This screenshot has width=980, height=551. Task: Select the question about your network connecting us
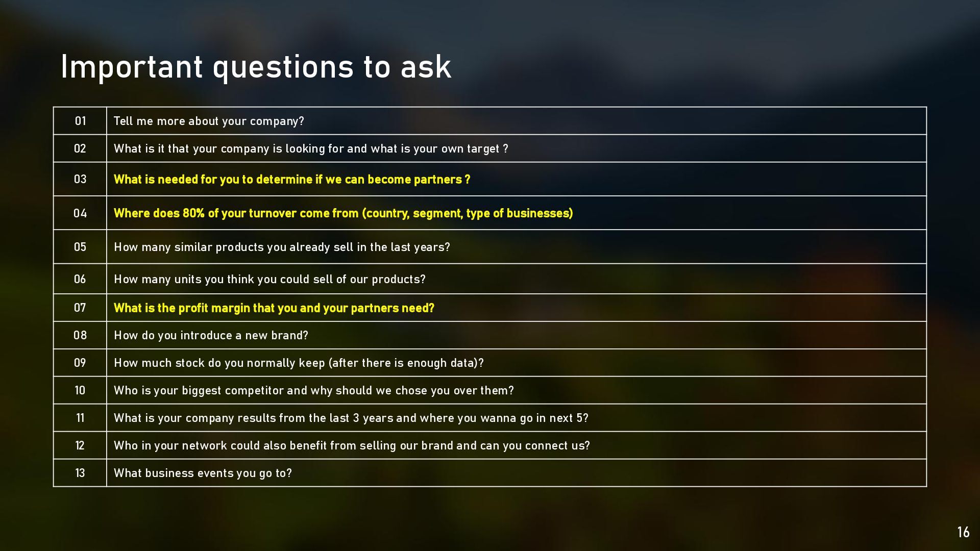point(352,445)
